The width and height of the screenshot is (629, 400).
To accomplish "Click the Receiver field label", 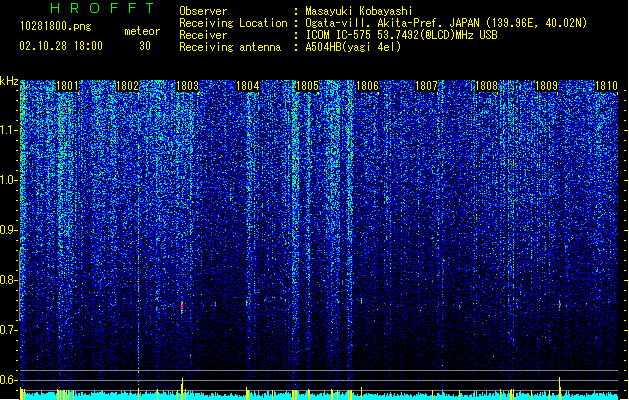I will pos(203,35).
